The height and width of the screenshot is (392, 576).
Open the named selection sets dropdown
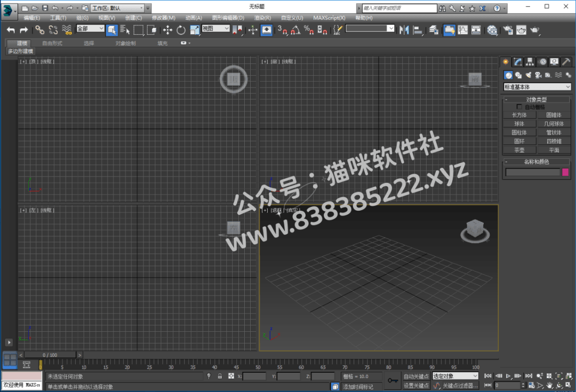pos(370,28)
